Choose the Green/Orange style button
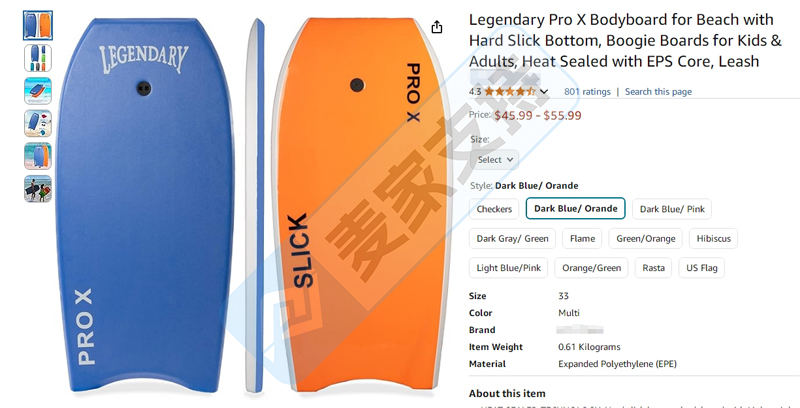The height and width of the screenshot is (408, 800). (x=646, y=238)
